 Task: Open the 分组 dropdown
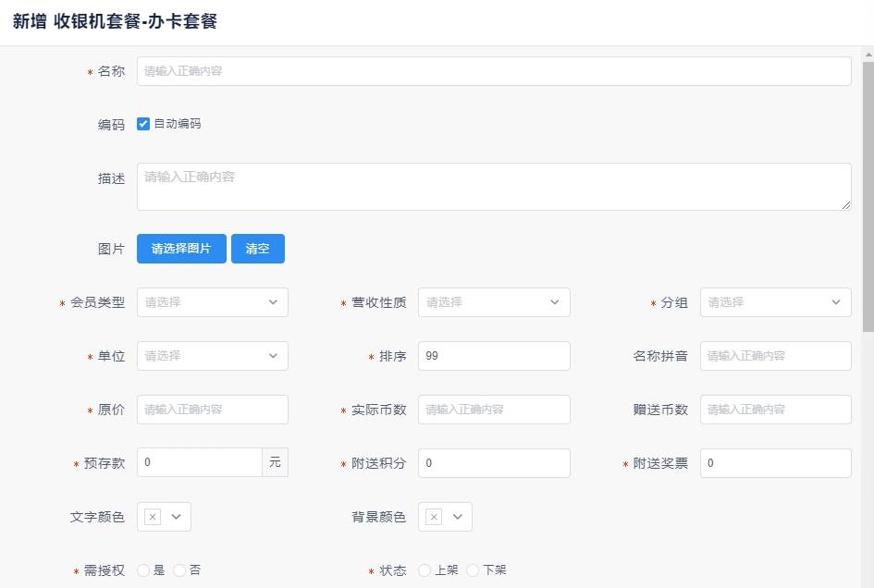pos(775,302)
